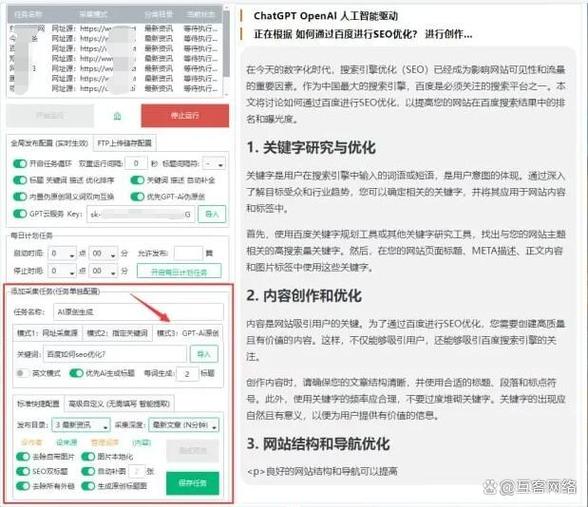Click the 允许发布 count field
The image size is (588, 507).
pos(188,254)
